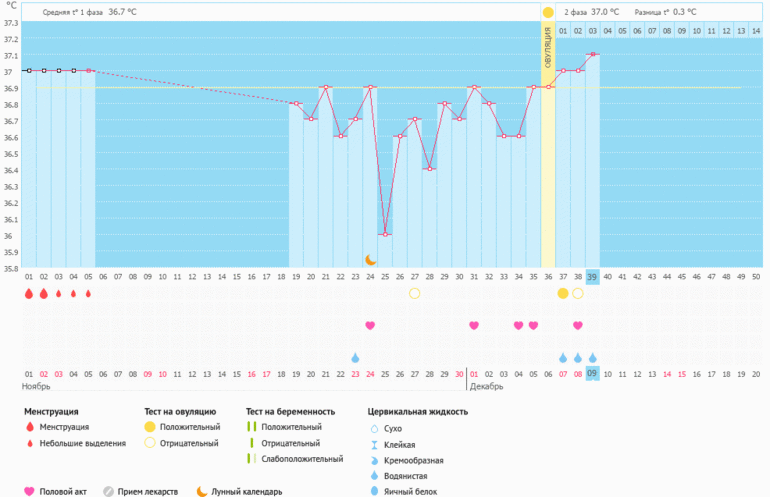The height and width of the screenshot is (497, 770).
Task: Click the Ноябрь month label
Action: pyautogui.click(x=37, y=386)
